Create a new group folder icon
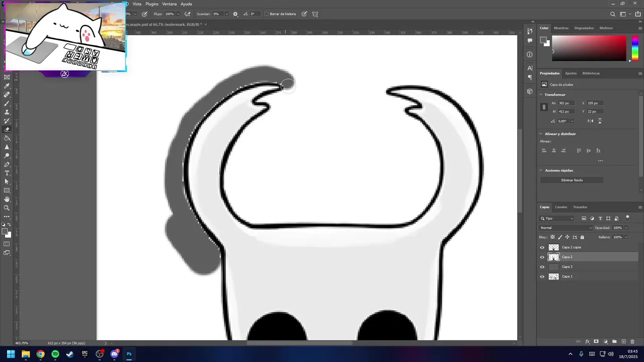The width and height of the screenshot is (644, 362). 614,341
